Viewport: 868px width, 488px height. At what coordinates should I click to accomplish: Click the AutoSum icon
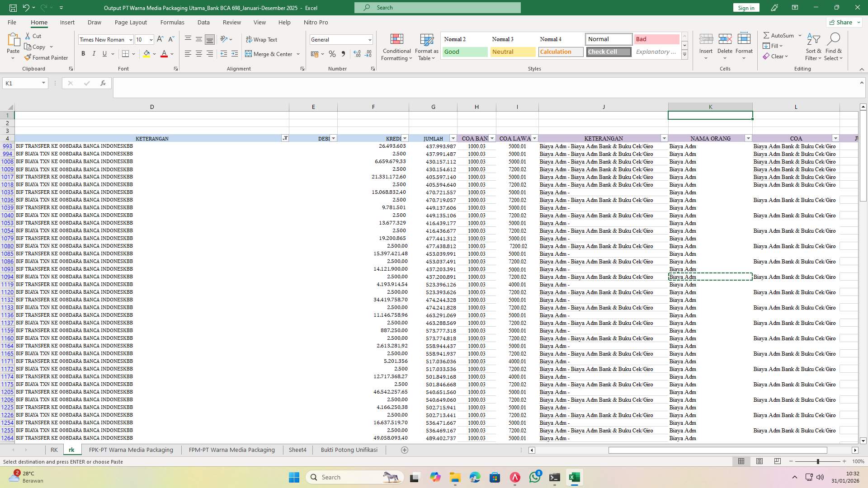coord(767,35)
